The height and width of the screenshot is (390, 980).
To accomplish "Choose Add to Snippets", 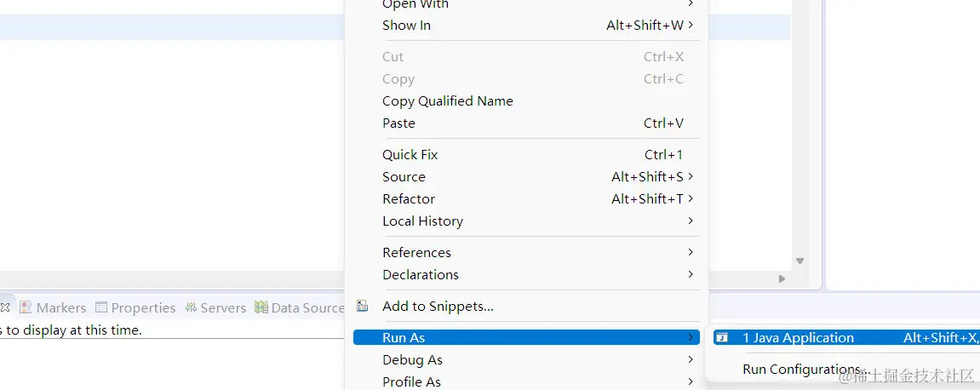I will tap(526, 307).
